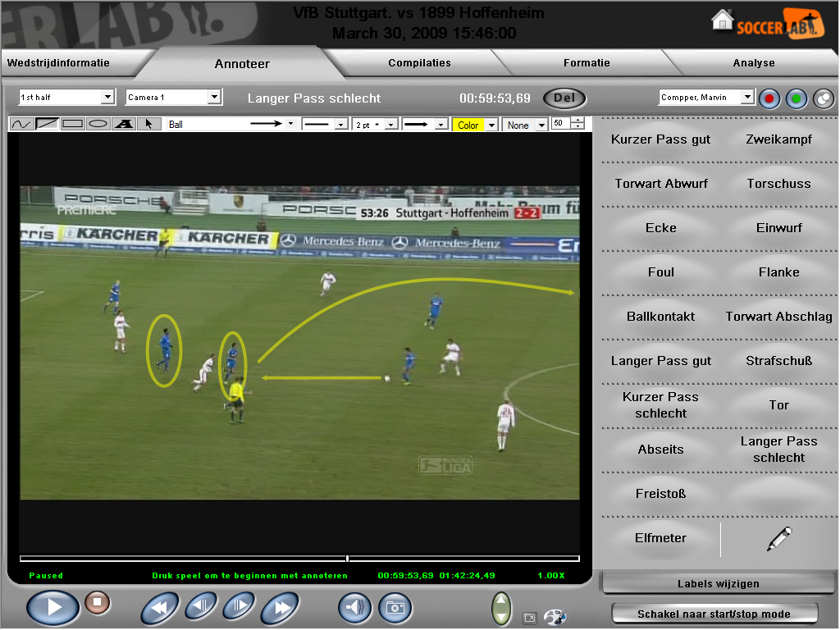Go to SoccerLab home icon
Screen dimensions: 840x630
tap(722, 20)
